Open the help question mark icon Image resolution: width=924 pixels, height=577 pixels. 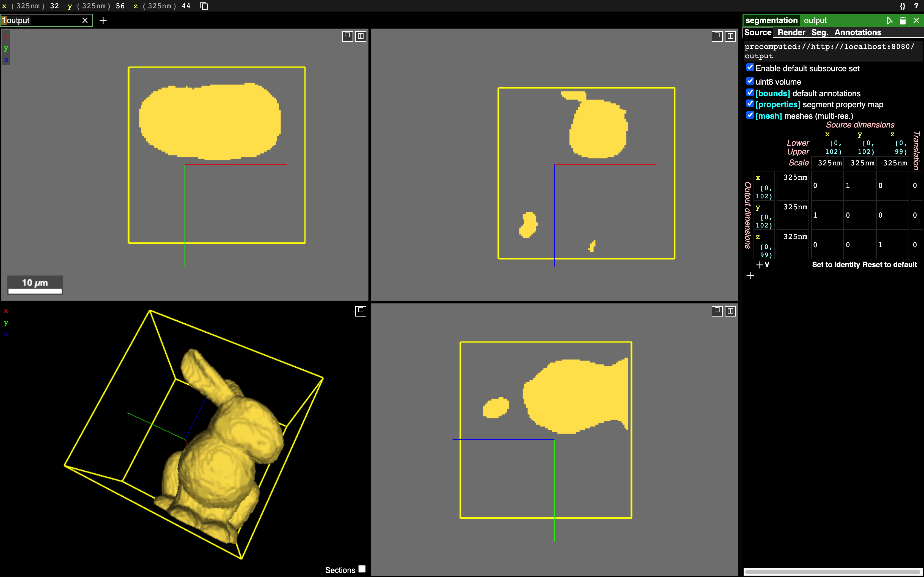(x=916, y=6)
